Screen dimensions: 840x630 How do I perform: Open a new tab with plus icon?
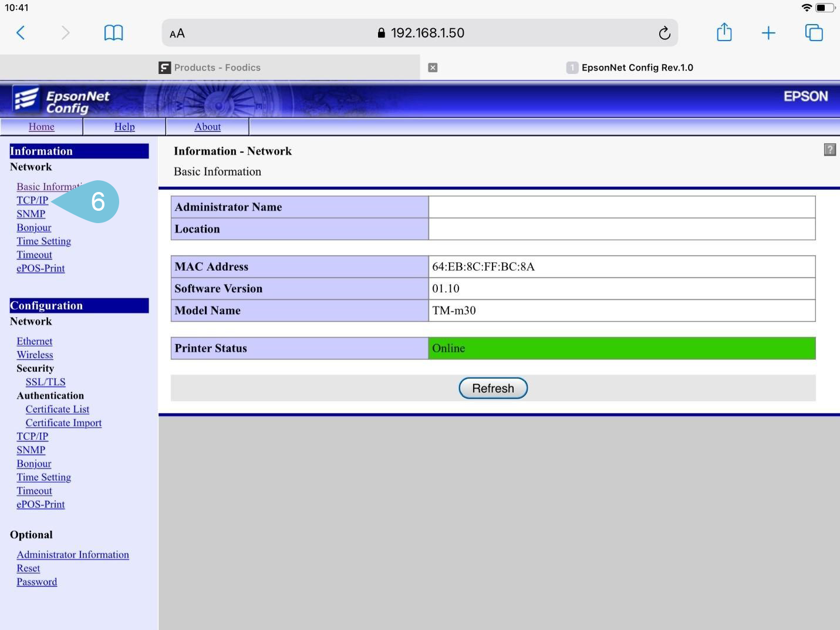pyautogui.click(x=768, y=33)
